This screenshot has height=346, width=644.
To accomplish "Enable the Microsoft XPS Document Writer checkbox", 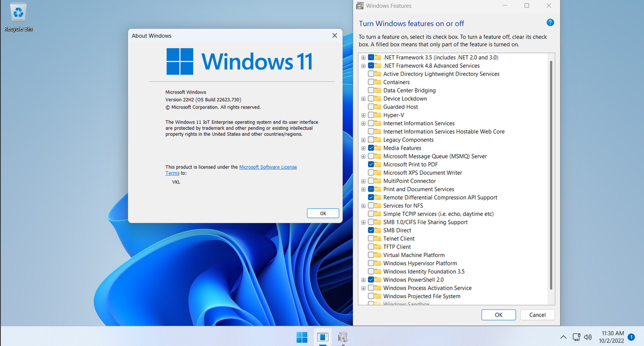I will 371,172.
